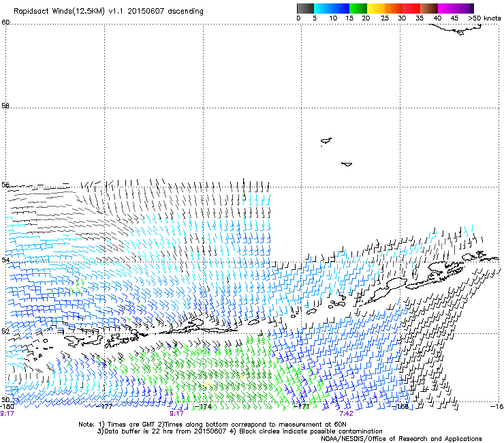This screenshot has height=443, width=504.
Task: Click the latitude label 54
Action: pyautogui.click(x=5, y=260)
